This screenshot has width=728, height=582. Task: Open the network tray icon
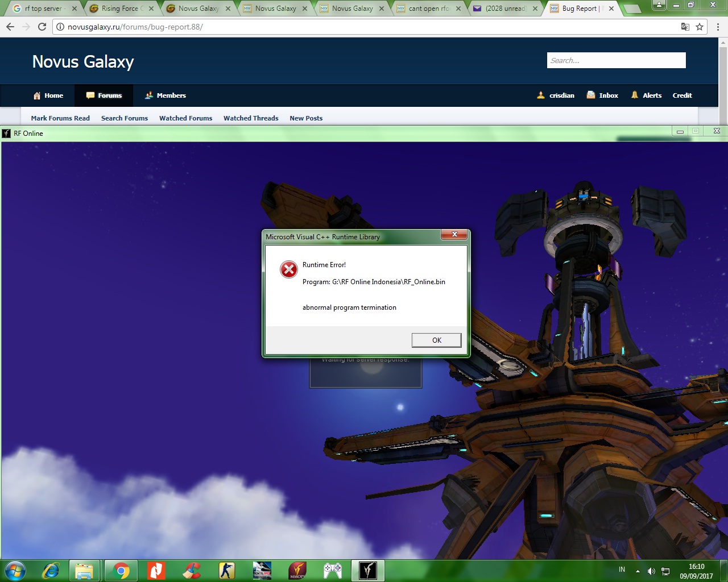(665, 571)
